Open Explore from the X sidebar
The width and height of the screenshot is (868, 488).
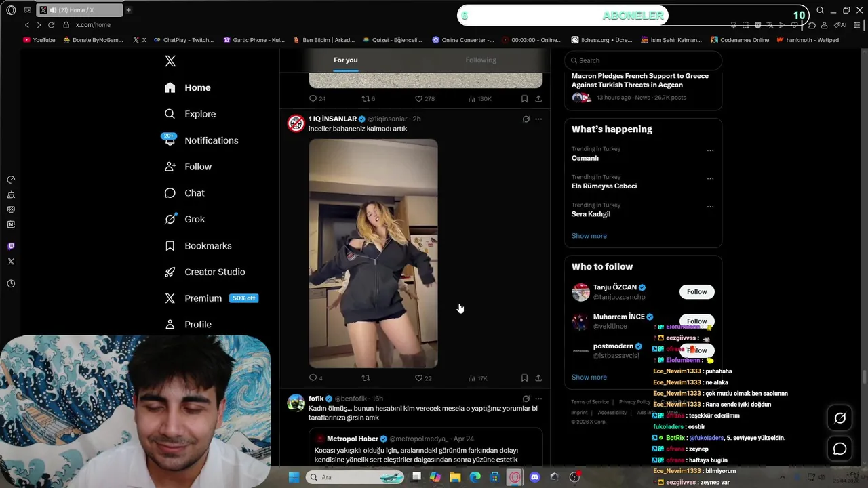click(x=191, y=114)
